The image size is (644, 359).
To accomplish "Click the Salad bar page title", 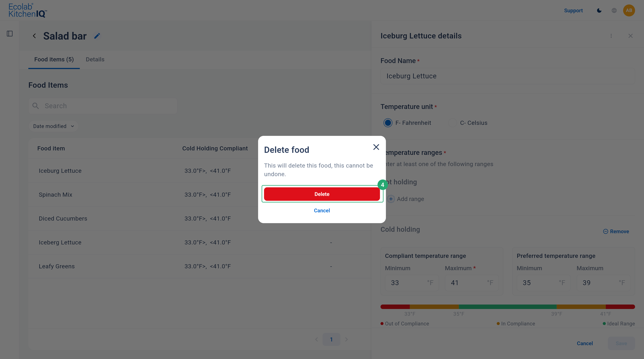I will [x=65, y=36].
